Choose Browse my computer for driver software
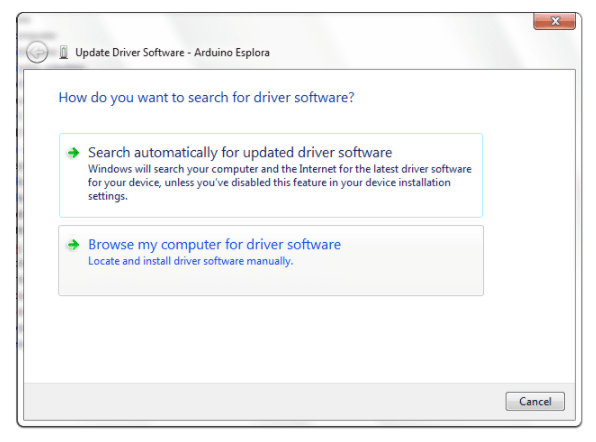The image size is (596, 442). (271, 260)
